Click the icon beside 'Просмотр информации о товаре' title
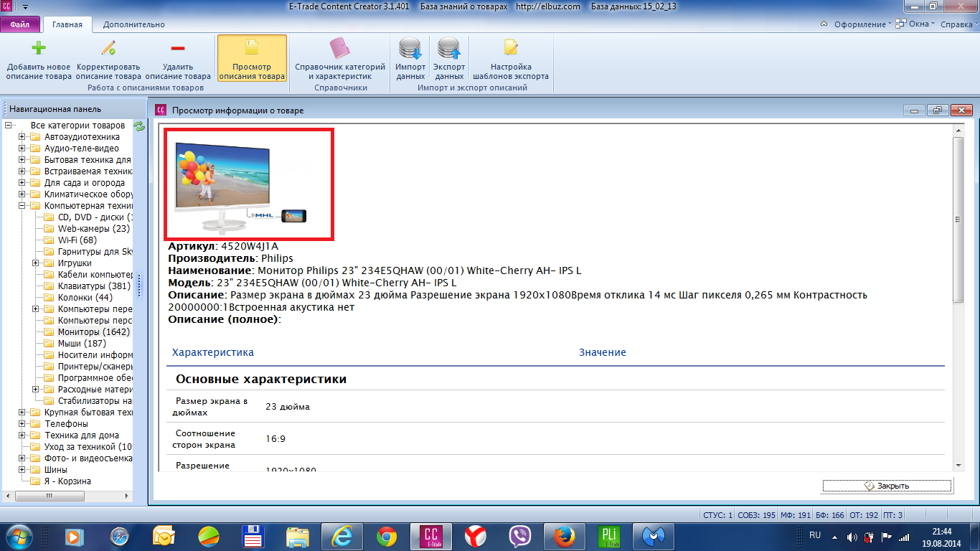 [161, 110]
